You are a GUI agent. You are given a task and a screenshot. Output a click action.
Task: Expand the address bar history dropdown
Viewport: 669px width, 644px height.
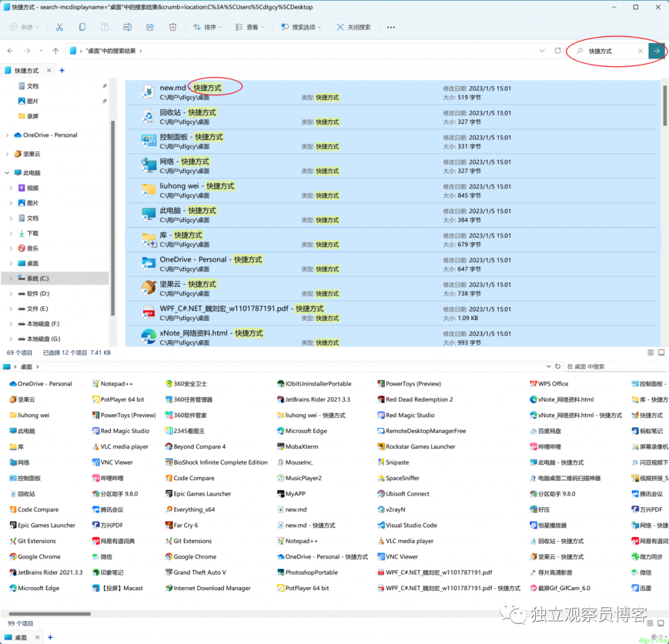[542, 51]
